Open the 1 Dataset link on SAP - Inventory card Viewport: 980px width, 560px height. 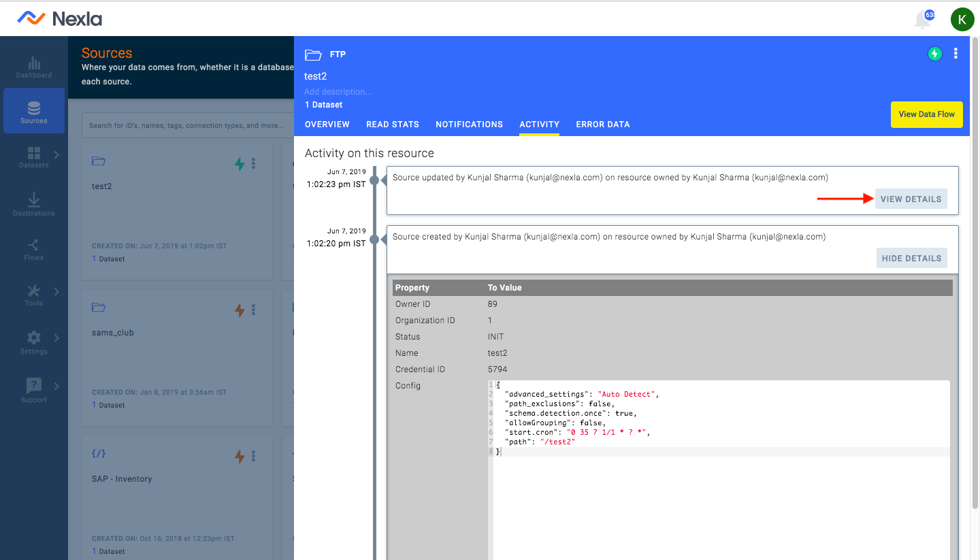109,551
